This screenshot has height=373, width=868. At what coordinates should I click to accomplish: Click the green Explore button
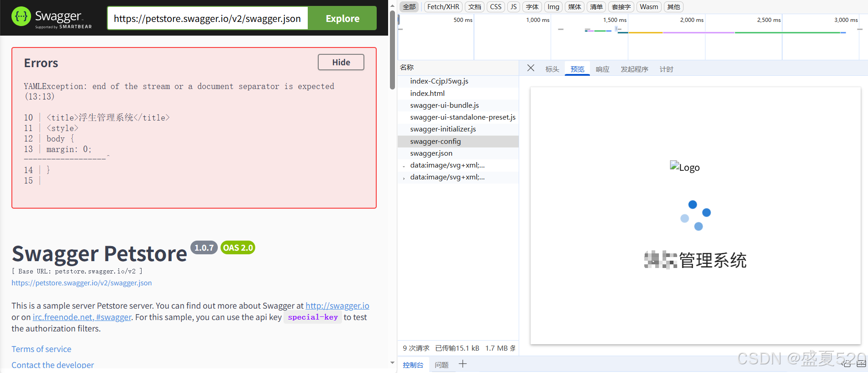click(342, 18)
